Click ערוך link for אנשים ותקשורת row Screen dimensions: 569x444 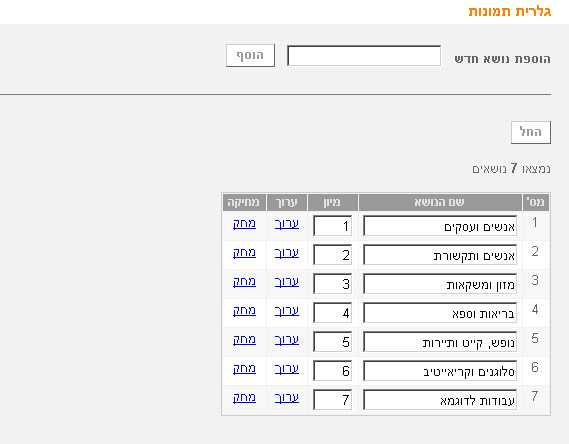pyautogui.click(x=287, y=253)
